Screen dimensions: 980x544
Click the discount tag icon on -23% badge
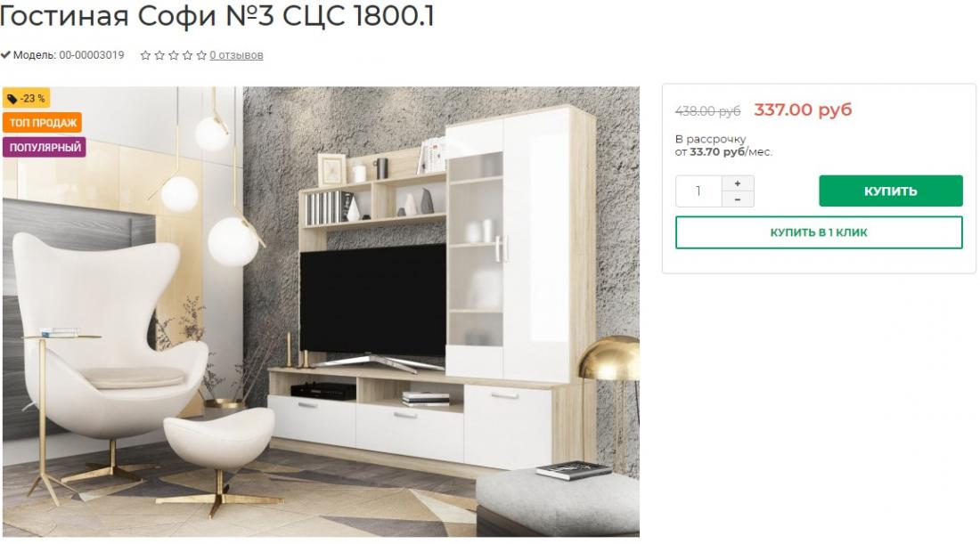[x=12, y=99]
